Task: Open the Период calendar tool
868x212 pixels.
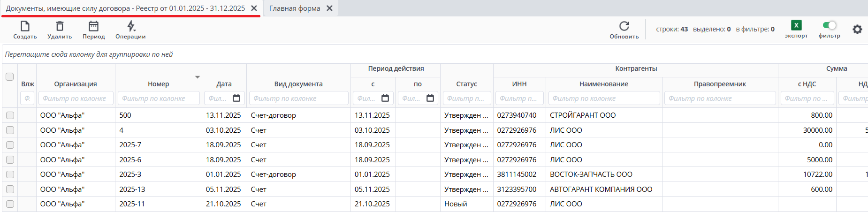Action: 93,26
